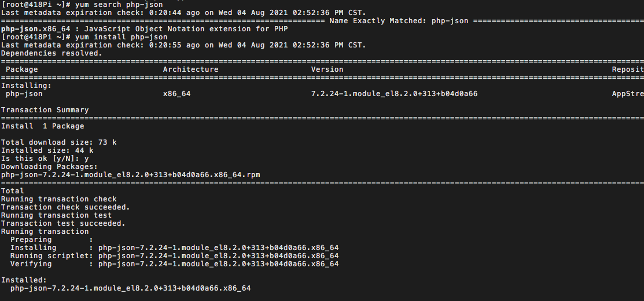This screenshot has height=301, width=644.
Task: Click the "Is this ok [y/N]: y" prompt
Action: pos(45,159)
